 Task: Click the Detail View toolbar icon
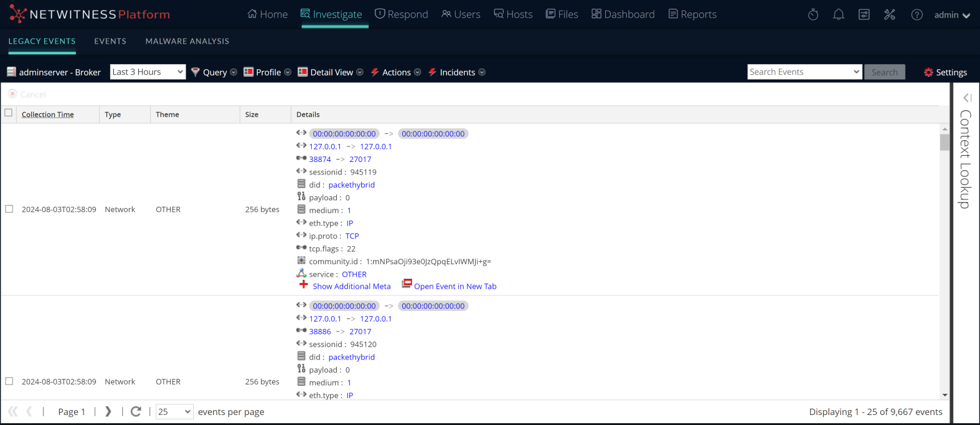click(x=303, y=72)
